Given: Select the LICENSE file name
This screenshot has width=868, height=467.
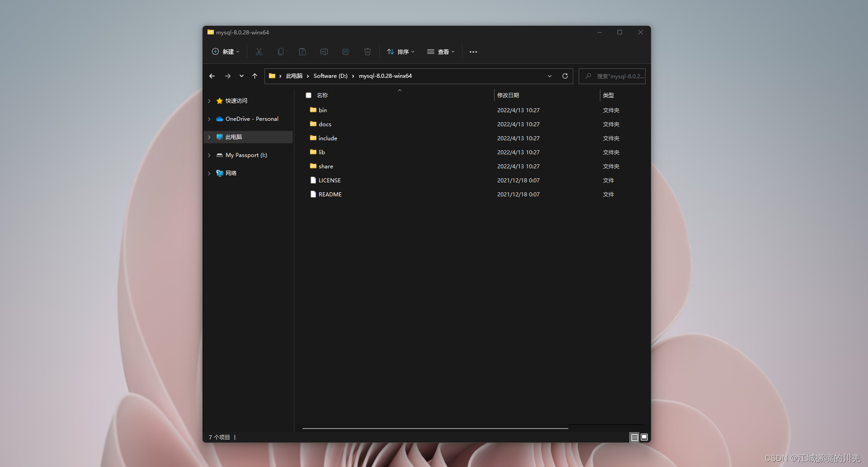Looking at the screenshot, I should tap(330, 181).
